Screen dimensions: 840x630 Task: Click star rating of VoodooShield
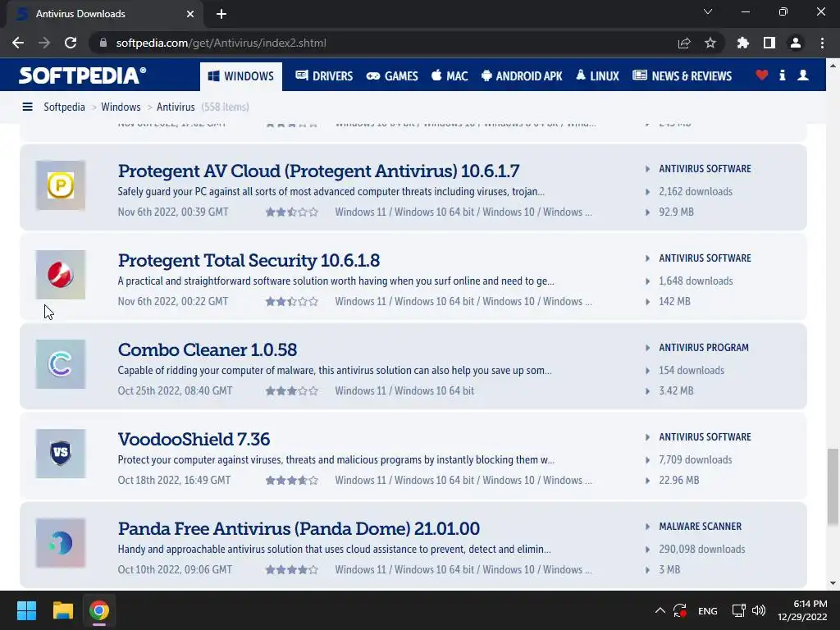pyautogui.click(x=292, y=481)
